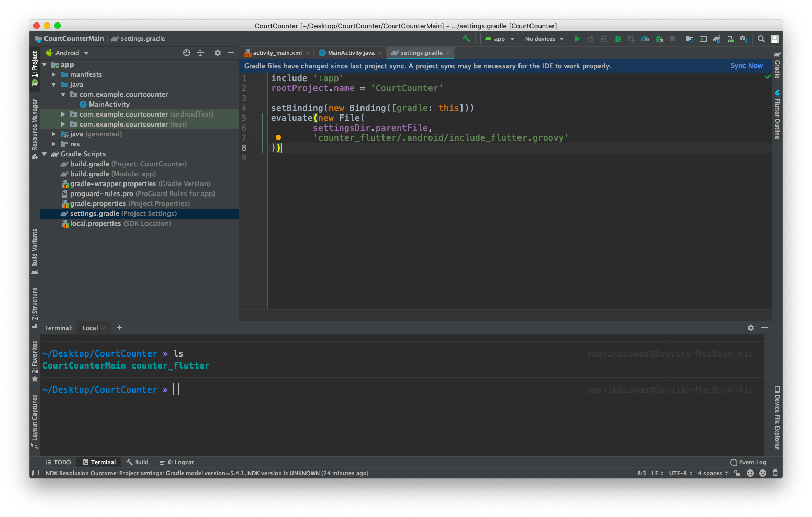This screenshot has width=812, height=517.
Task: Click the happy smiley feedback icon
Action: (750, 473)
